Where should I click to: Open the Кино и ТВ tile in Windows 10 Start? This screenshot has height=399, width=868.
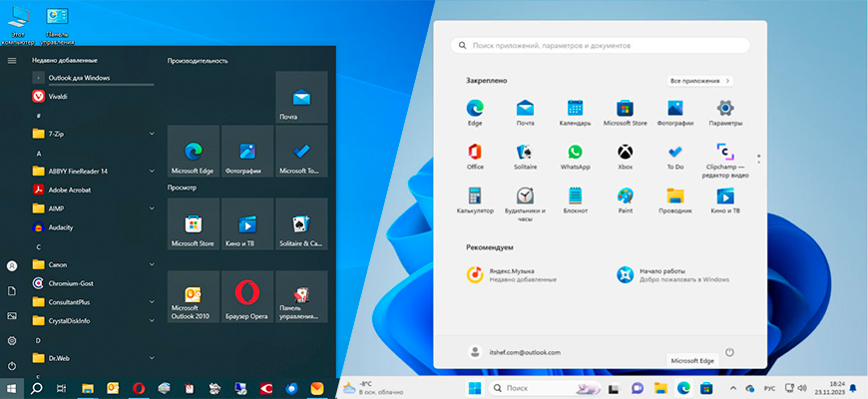[246, 224]
